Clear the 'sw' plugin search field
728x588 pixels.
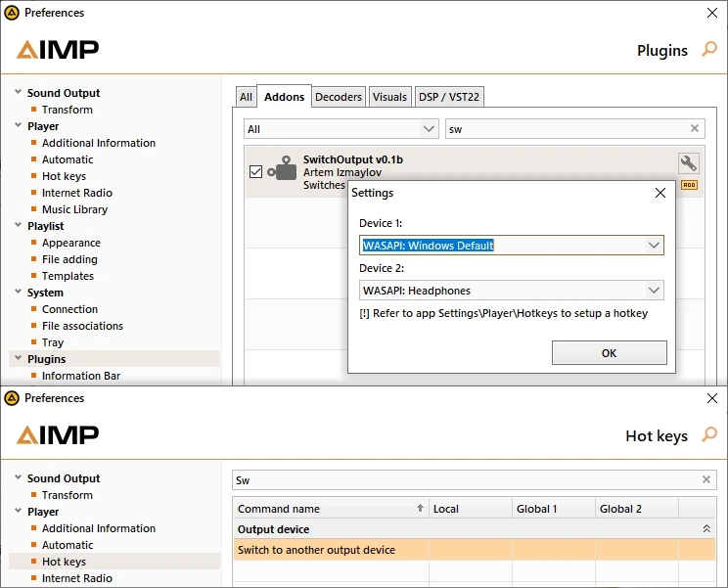(x=695, y=128)
